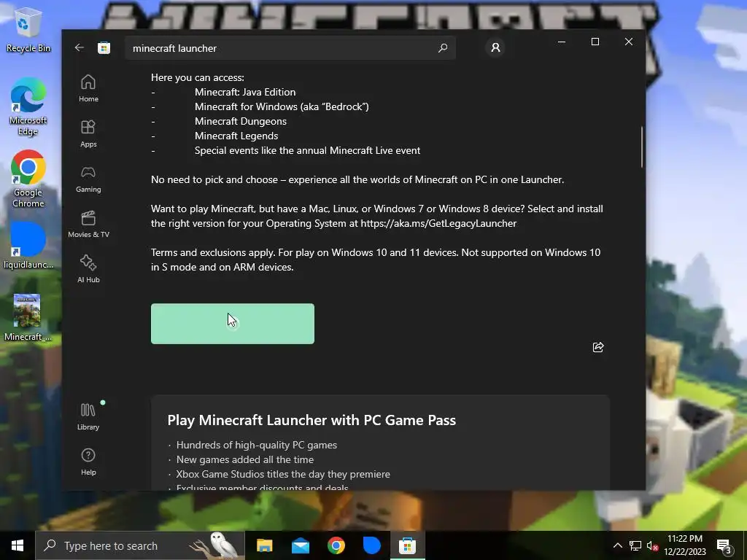Open Apps section in the sidebar
This screenshot has height=560, width=747.
pyautogui.click(x=88, y=134)
